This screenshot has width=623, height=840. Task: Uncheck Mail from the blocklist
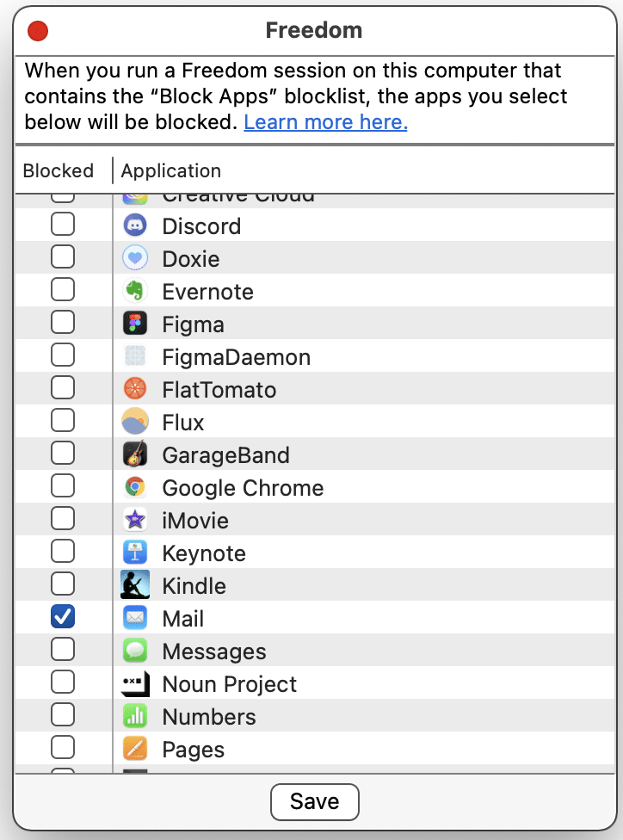coord(62,616)
